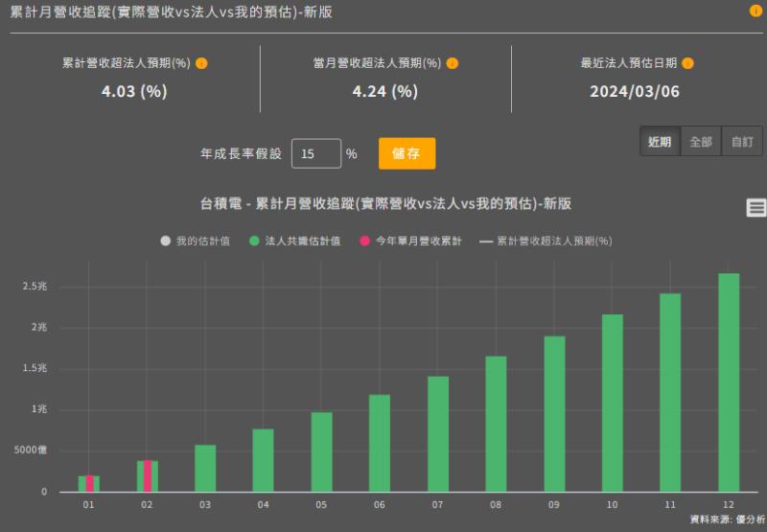767x532 pixels.
Task: Click the 4.03 (%) cumulative value
Action: pos(134,91)
